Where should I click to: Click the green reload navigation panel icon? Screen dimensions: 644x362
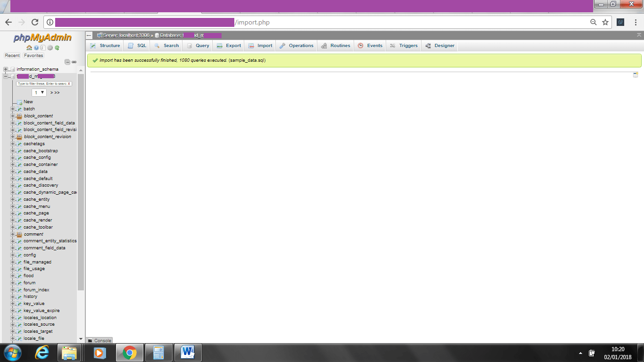click(57, 48)
